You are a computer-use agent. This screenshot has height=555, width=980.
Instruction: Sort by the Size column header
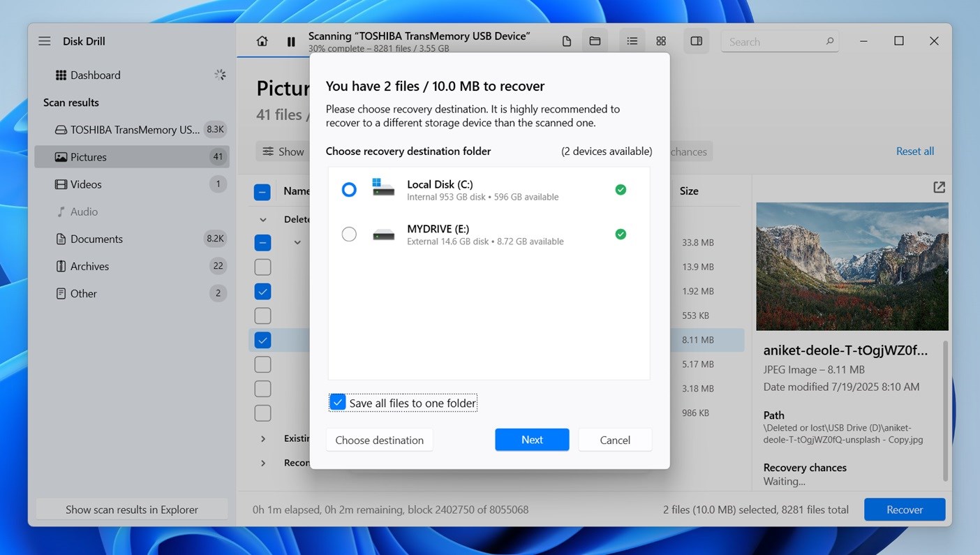click(689, 191)
